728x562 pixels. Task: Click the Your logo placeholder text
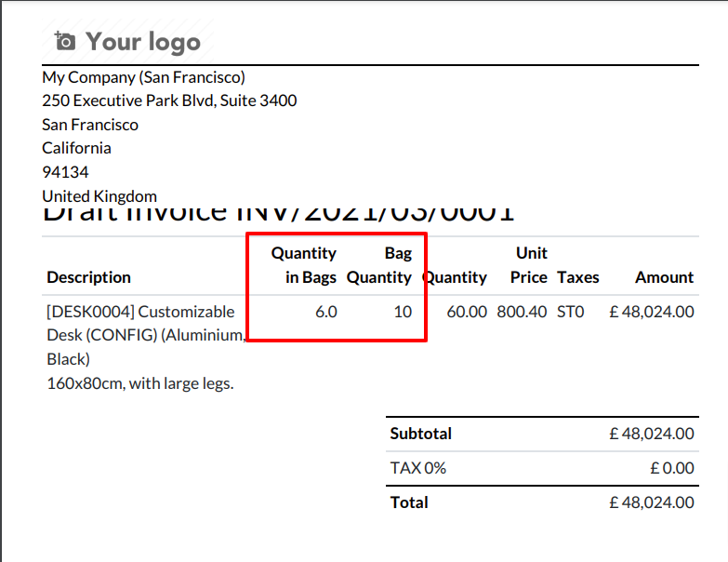143,42
